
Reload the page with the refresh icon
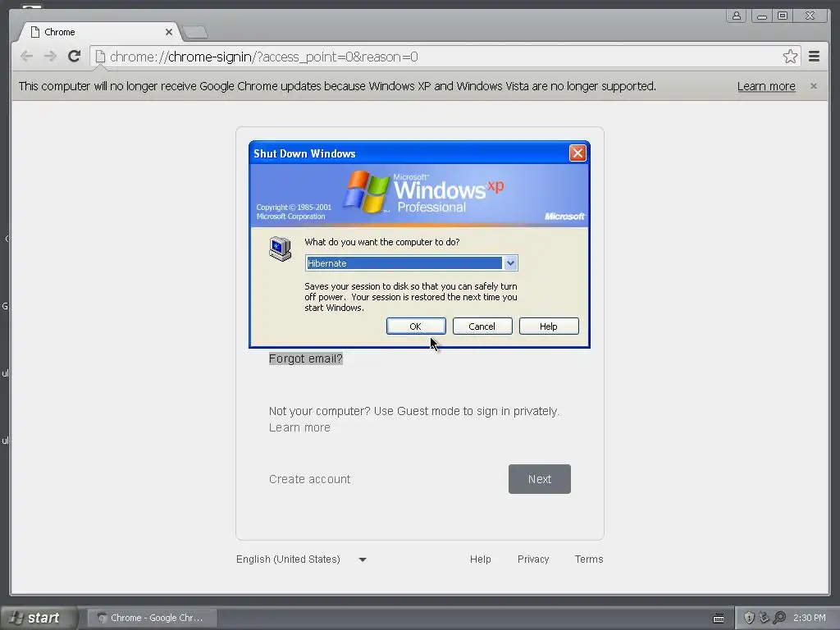point(75,57)
